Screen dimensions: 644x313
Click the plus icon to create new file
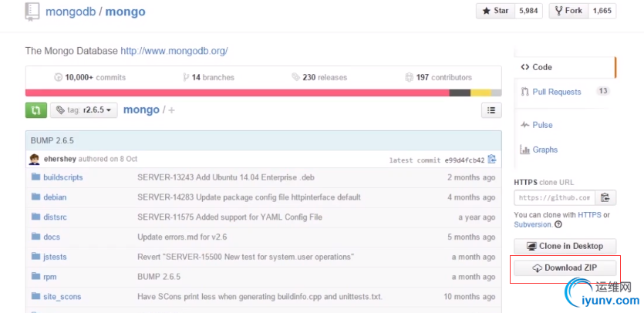172,110
